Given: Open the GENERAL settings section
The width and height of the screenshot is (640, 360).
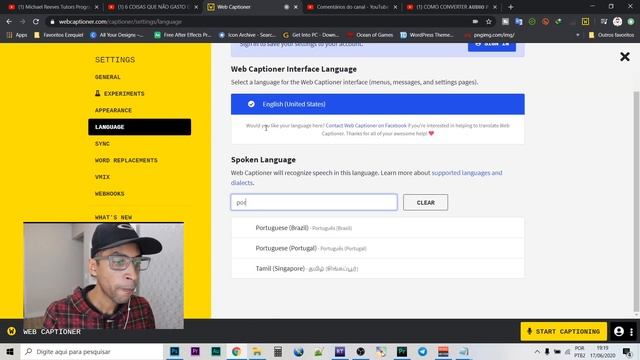Looking at the screenshot, I should point(108,77).
